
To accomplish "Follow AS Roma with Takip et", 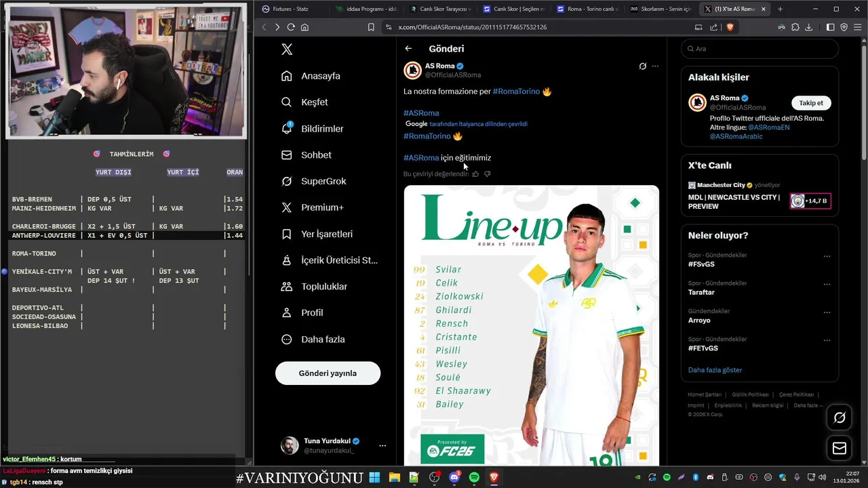I will point(811,103).
